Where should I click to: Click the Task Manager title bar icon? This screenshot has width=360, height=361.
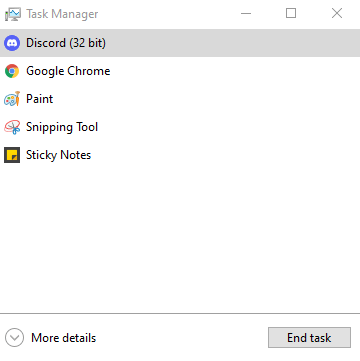(x=12, y=14)
